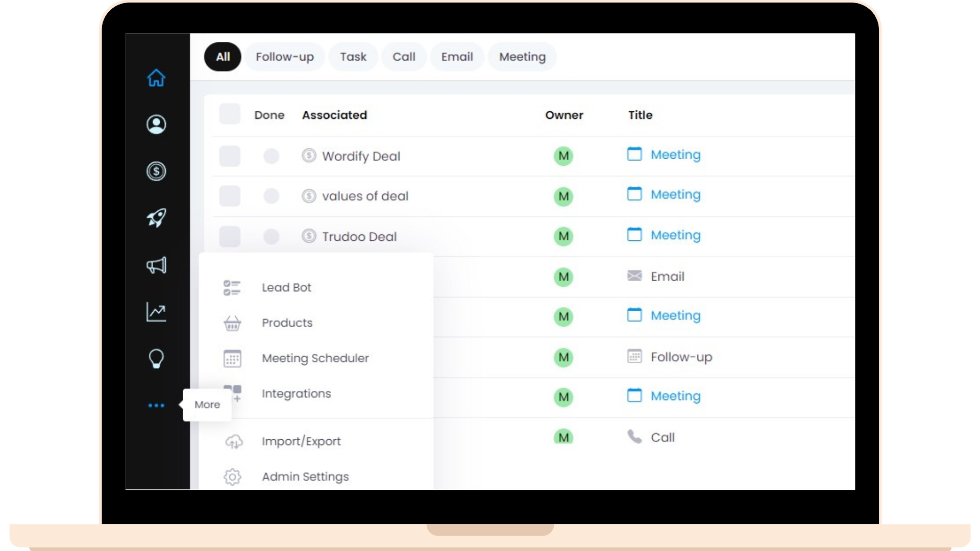
Task: Open the Home icon in sidebar
Action: pos(156,78)
